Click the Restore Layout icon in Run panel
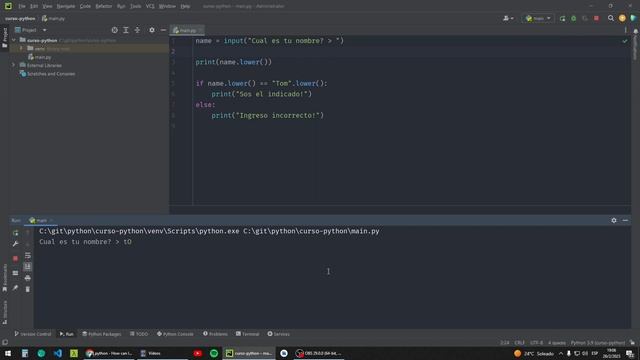640x360 pixels. coord(16,273)
